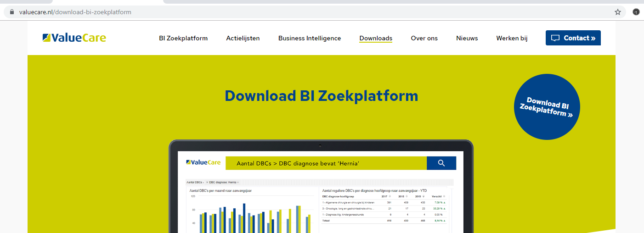This screenshot has width=644, height=233.
Task: Click the round Download BI Zoekplatform badge
Action: point(547,107)
